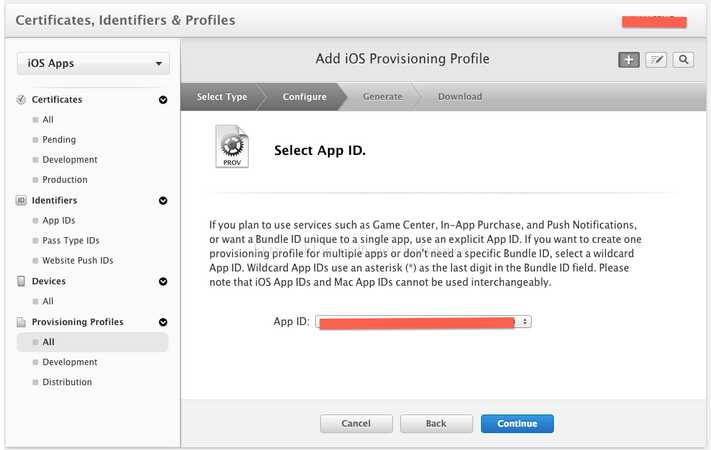711x450 pixels.
Task: Open Pending certificates
Action: coord(59,140)
